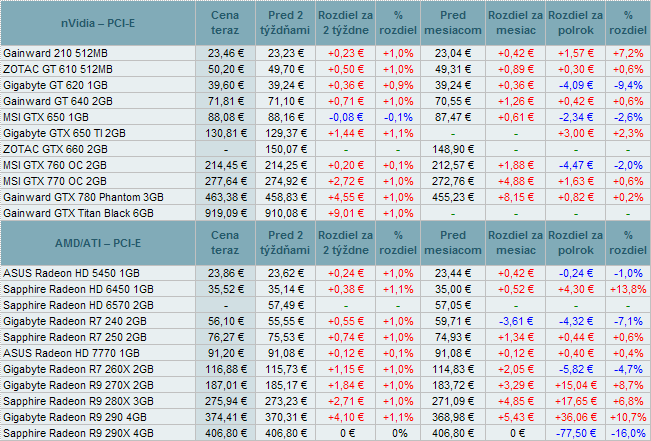Viewport: 651px width, 441px height.
Task: Click the price '130,81 €' for GTX 650 TI
Action: pyautogui.click(x=226, y=133)
